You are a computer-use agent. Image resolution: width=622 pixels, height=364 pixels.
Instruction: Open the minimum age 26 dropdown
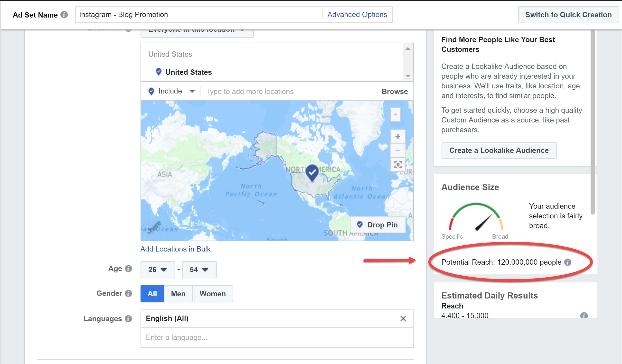click(158, 270)
